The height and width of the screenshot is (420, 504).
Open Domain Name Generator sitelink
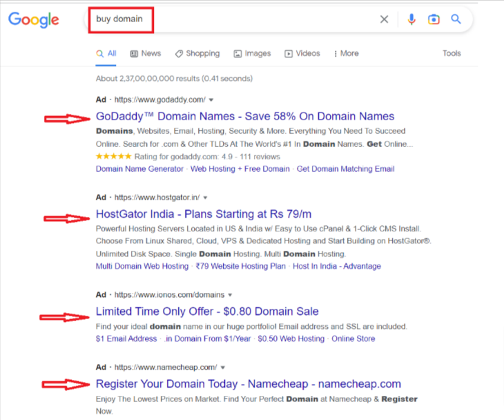139,169
